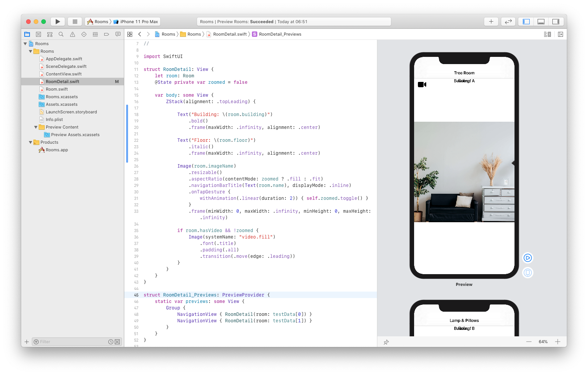588x375 pixels.
Task: Open the Report navigator speech-bubble icon
Action: click(x=118, y=34)
